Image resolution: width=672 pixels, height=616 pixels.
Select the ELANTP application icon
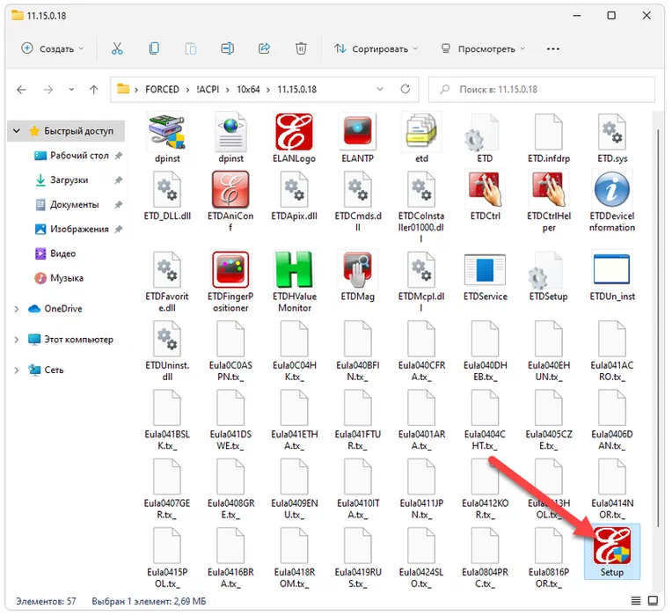tap(357, 134)
